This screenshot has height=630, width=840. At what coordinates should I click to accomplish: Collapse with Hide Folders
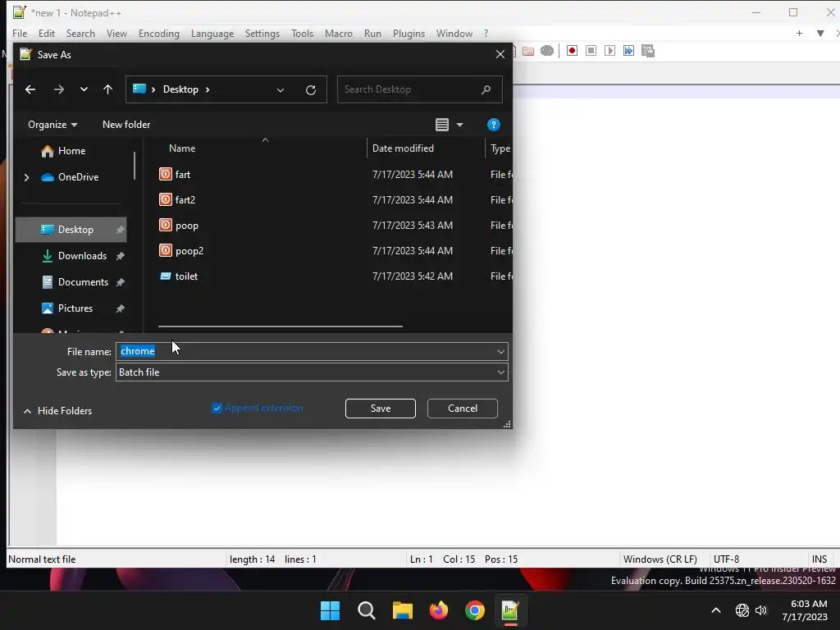point(58,411)
